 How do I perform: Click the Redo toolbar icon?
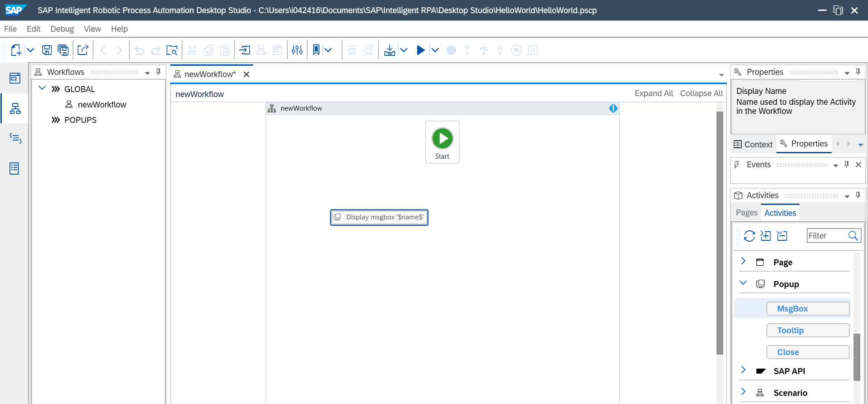click(156, 50)
